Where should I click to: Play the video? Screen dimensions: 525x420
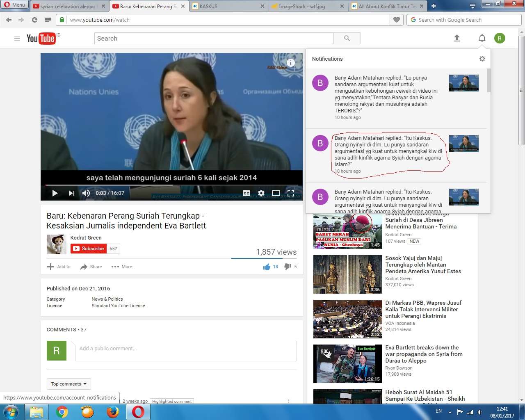[x=55, y=193]
